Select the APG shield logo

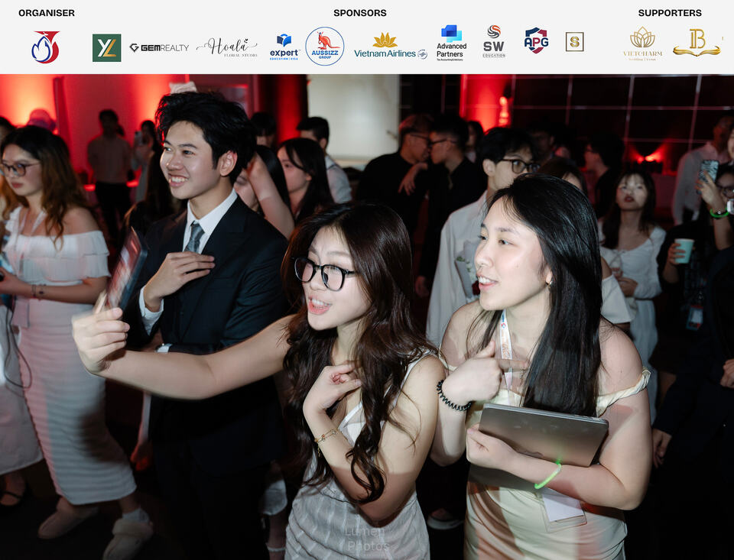point(536,40)
